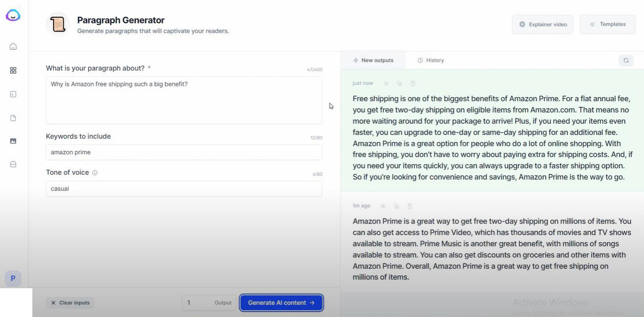Click the refresh outputs icon

(x=626, y=60)
